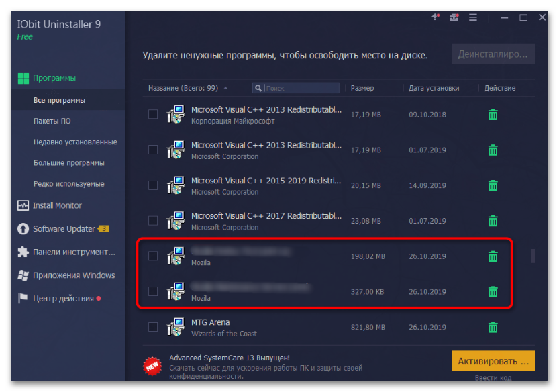This screenshot has width=559, height=392.
Task: Sort list via Название column arrow
Action: pos(225,88)
